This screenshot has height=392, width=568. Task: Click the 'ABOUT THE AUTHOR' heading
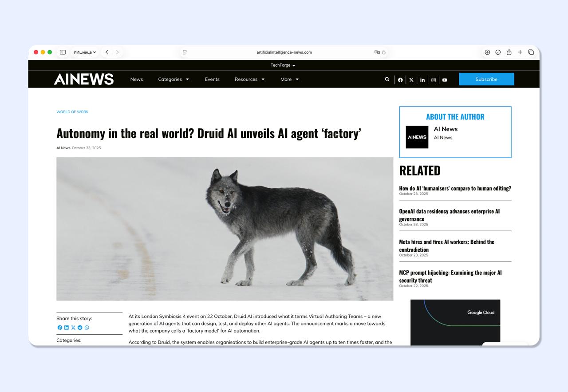click(455, 117)
